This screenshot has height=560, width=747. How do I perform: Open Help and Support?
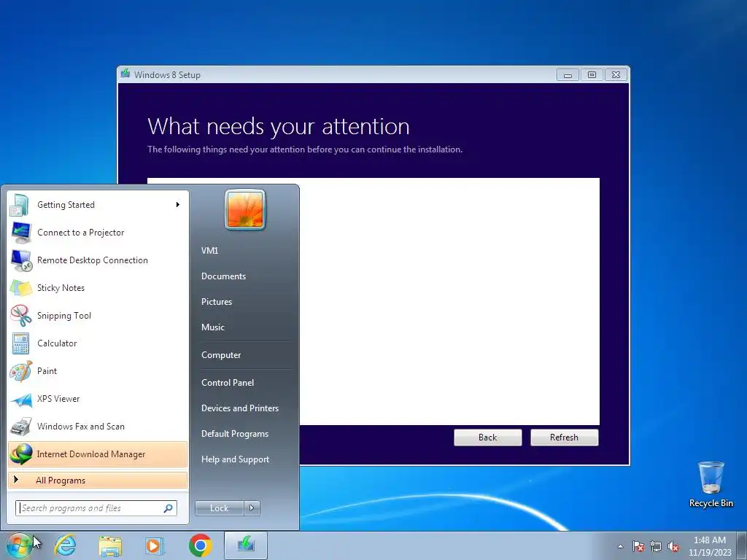tap(236, 459)
